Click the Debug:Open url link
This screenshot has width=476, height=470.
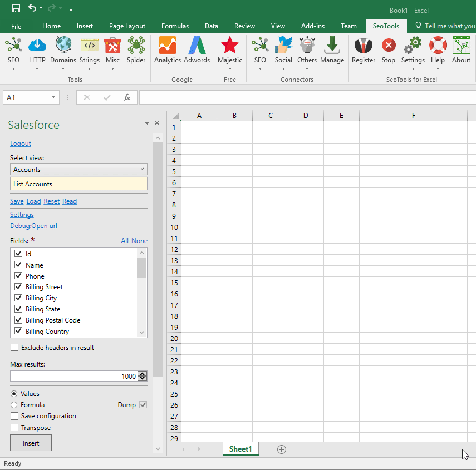click(33, 226)
